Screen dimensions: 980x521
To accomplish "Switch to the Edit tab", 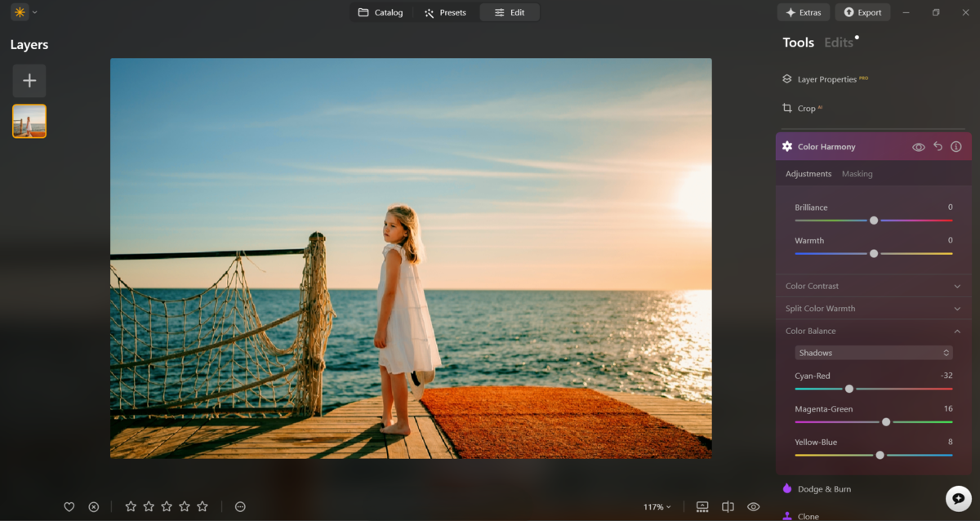I will point(510,12).
